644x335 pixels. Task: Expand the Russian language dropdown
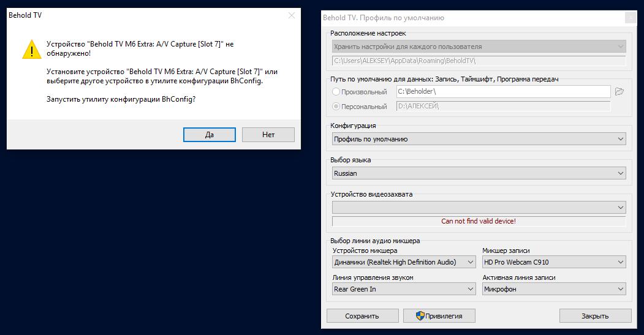(478, 173)
